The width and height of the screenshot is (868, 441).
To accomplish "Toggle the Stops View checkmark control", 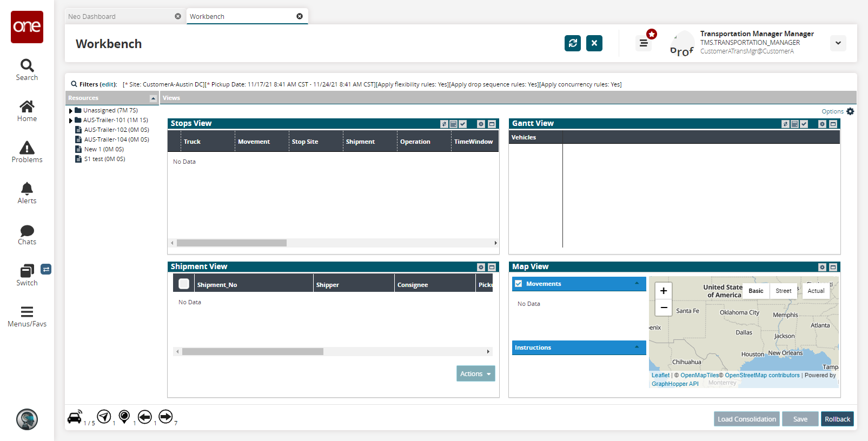I will pyautogui.click(x=463, y=124).
